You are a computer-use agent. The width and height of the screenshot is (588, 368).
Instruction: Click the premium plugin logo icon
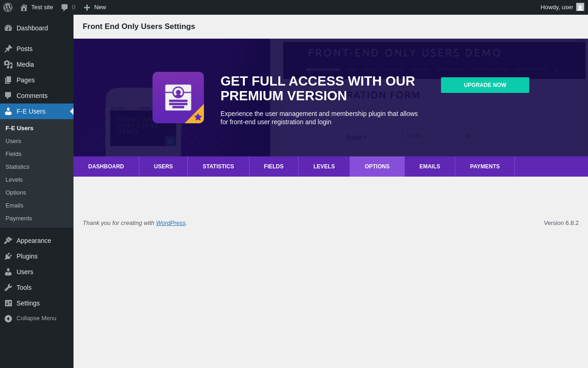click(178, 98)
